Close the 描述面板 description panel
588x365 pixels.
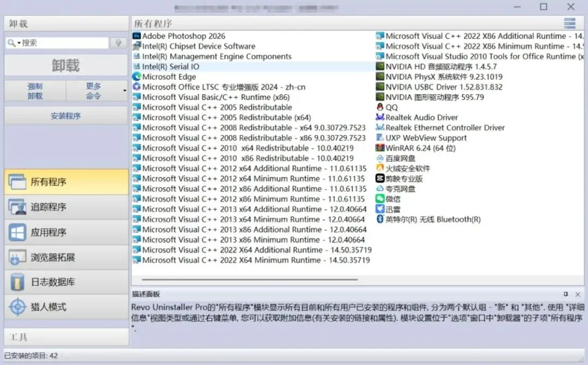pyautogui.click(x=578, y=294)
